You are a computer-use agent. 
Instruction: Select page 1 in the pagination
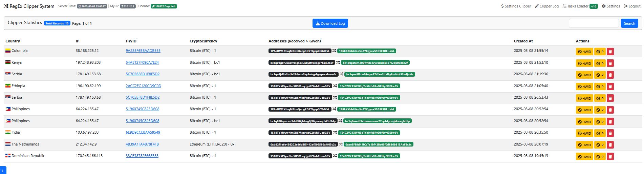click(x=2, y=171)
